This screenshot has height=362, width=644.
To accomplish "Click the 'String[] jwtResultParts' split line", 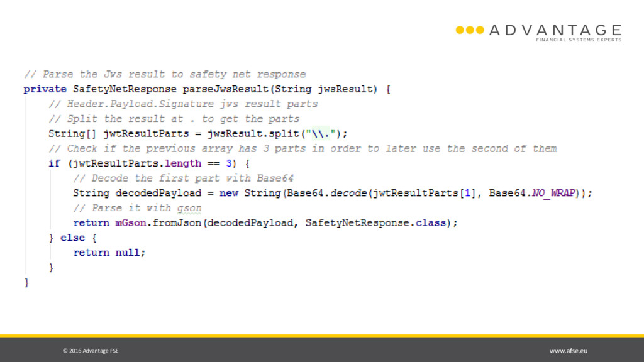I will pos(198,134).
